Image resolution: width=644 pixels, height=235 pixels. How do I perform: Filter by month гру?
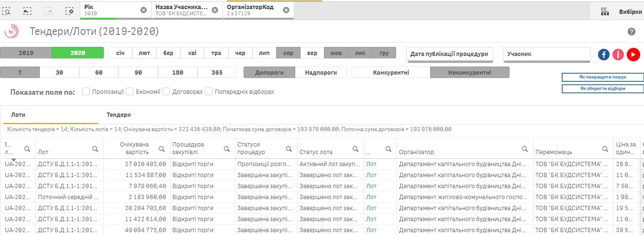(x=384, y=53)
